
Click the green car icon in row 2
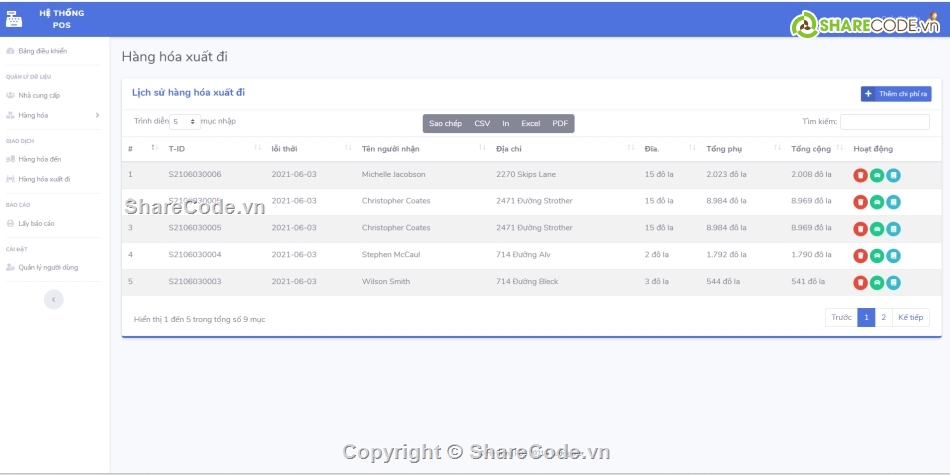(877, 202)
